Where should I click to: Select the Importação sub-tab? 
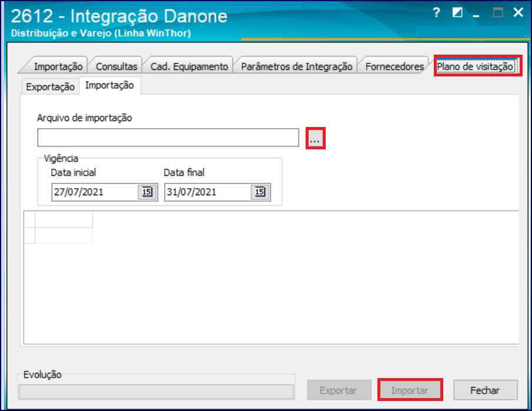(x=109, y=85)
